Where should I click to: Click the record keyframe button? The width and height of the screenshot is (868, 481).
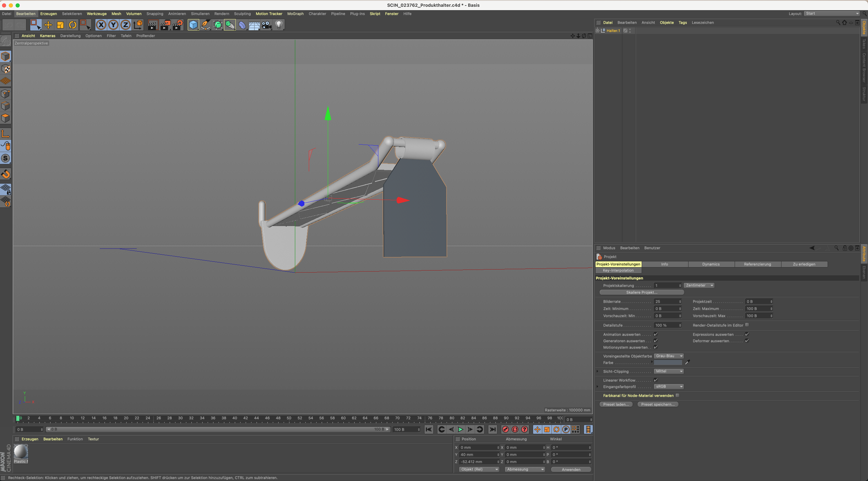505,429
